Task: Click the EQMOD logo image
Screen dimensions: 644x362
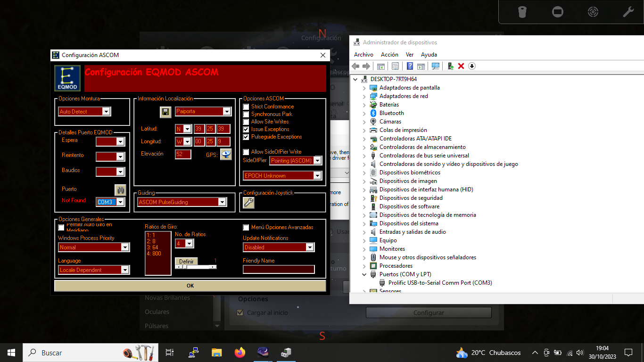Action: (x=67, y=78)
